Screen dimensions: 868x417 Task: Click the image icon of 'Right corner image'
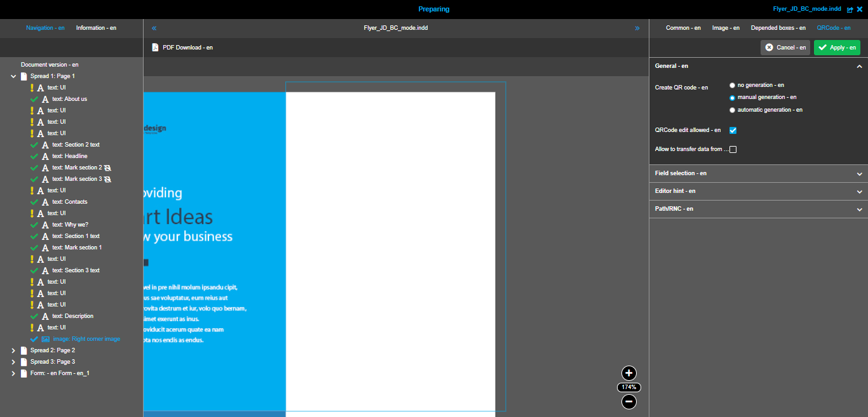[44, 338]
